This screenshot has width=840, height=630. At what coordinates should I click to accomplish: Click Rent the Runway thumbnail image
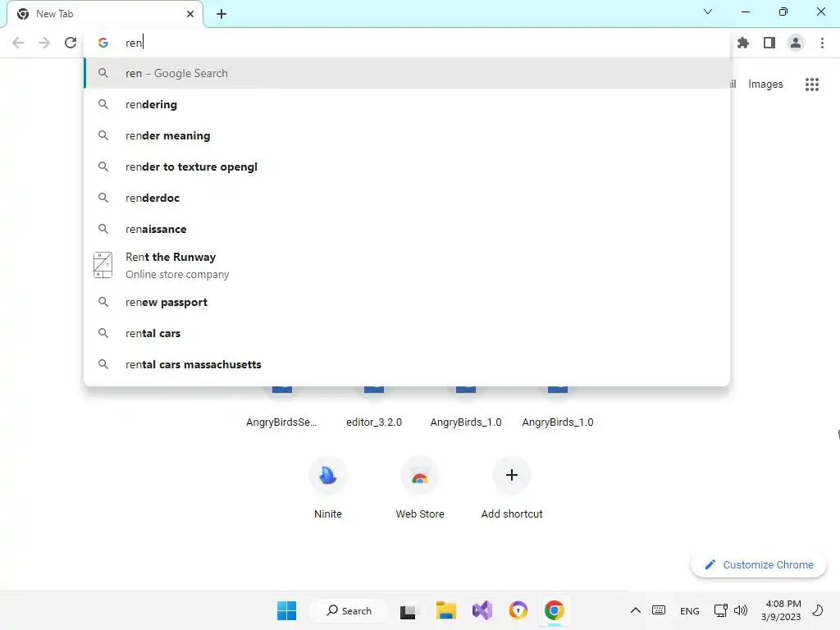click(x=103, y=265)
